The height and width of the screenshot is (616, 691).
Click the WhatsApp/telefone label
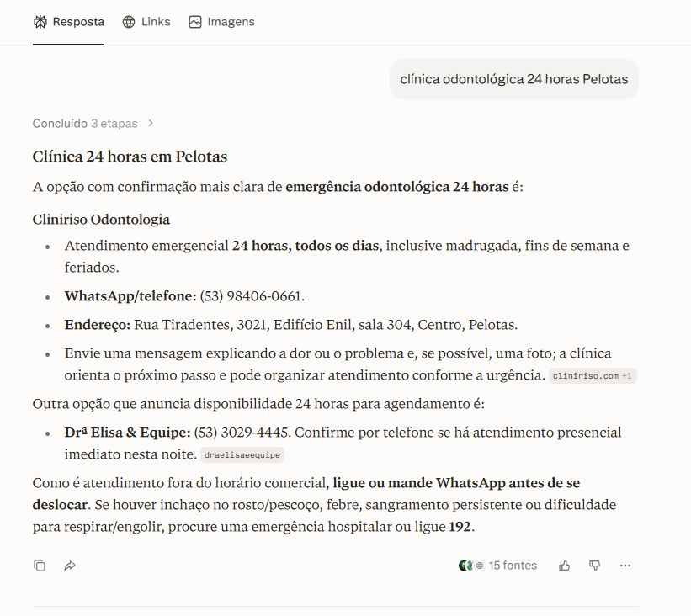coord(130,296)
